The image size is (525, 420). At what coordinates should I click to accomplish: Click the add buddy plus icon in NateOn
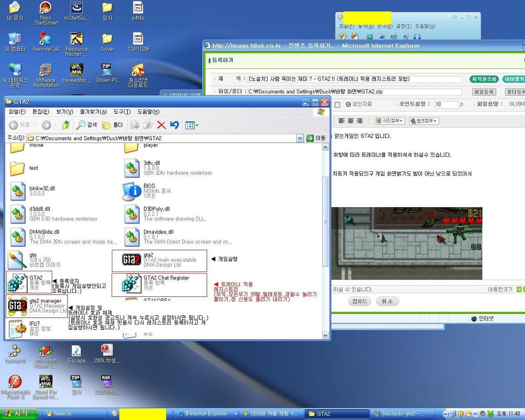pos(342,36)
